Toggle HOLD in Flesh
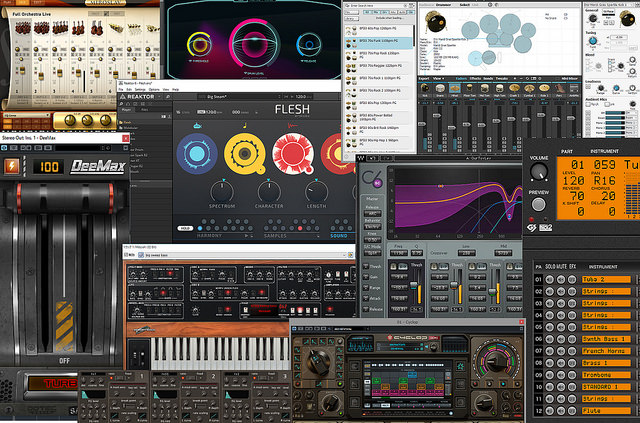Viewport: 640px width, 423px height. coord(184,228)
